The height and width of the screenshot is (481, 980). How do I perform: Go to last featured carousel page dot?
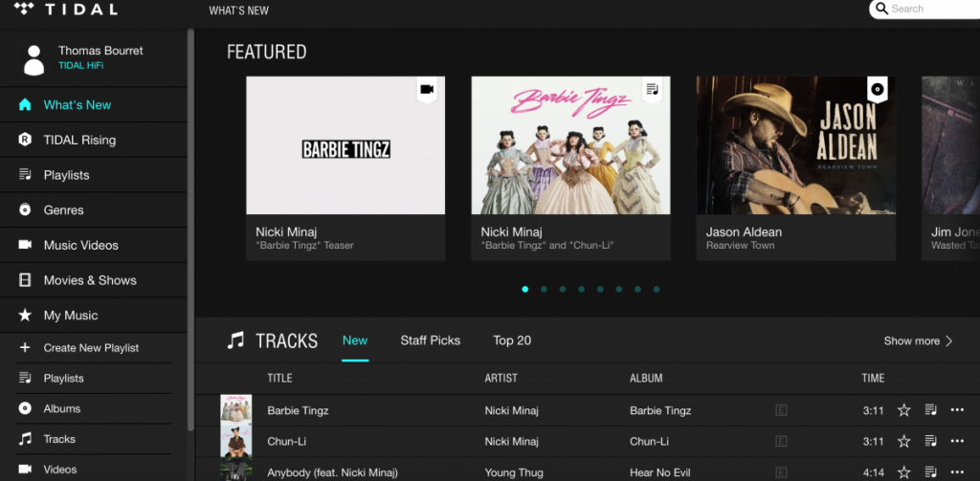coord(657,289)
